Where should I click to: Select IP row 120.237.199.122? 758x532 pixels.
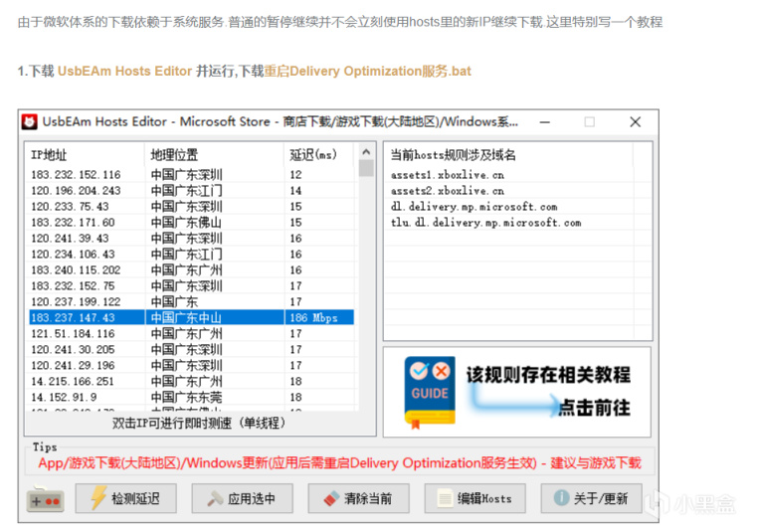(x=191, y=302)
